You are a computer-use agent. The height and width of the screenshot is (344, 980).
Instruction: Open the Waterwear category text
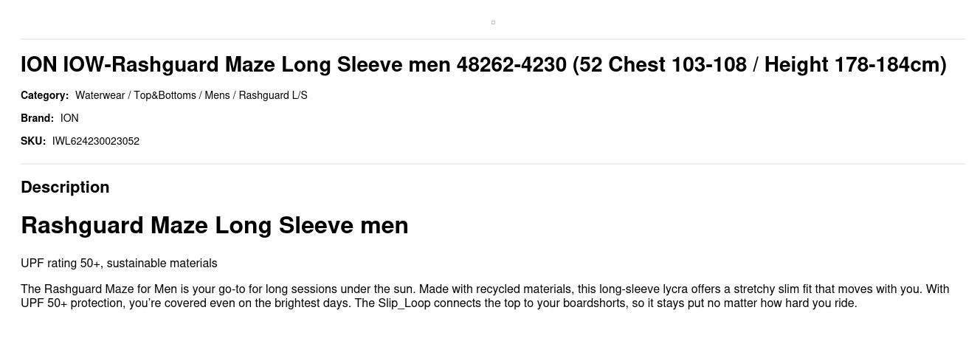click(x=100, y=95)
